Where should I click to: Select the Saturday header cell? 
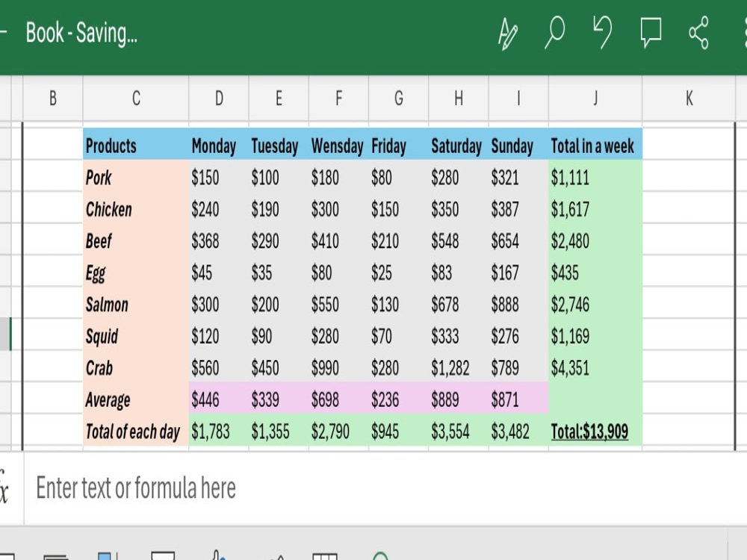459,145
